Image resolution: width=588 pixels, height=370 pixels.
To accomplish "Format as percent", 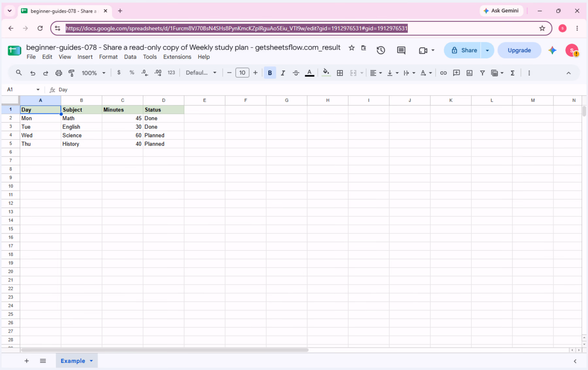I will (132, 73).
